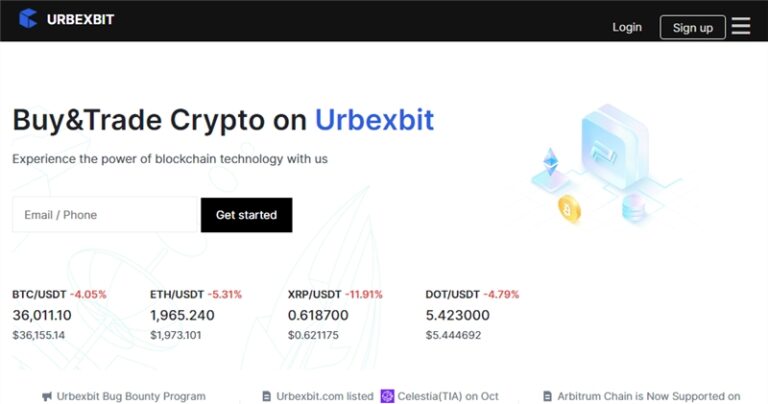Focus the Email / Phone input field
768x404 pixels.
click(105, 215)
